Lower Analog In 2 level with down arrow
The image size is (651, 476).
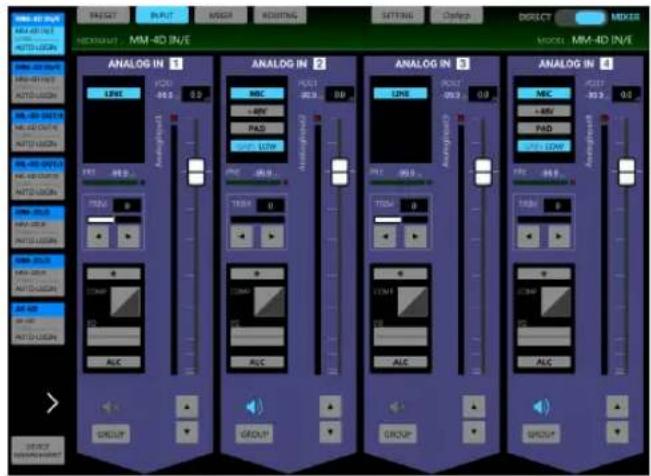point(330,432)
